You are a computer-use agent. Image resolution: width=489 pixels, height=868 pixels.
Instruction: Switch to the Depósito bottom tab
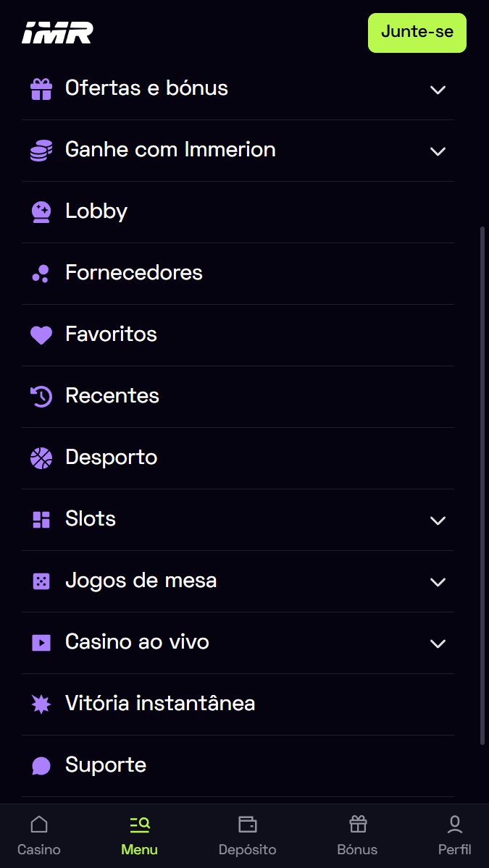click(x=247, y=835)
